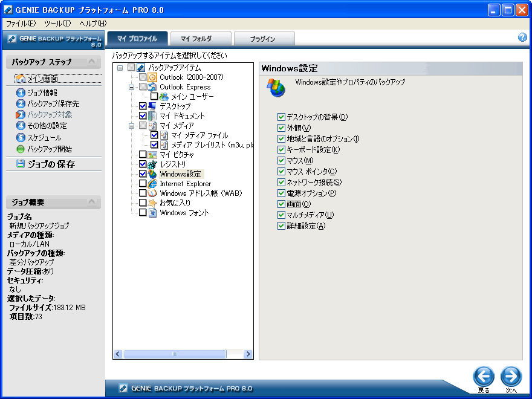Click the マウス ポインタ(C) checkbox
This screenshot has height=399, width=532.
[x=281, y=171]
